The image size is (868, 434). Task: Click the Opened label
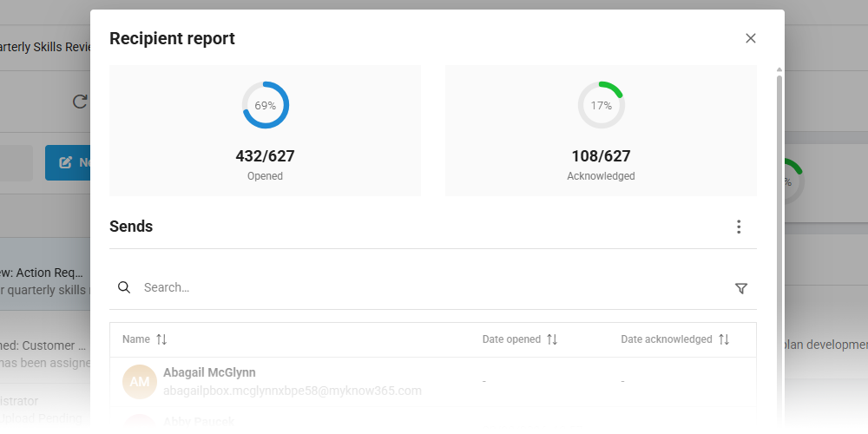[265, 176]
